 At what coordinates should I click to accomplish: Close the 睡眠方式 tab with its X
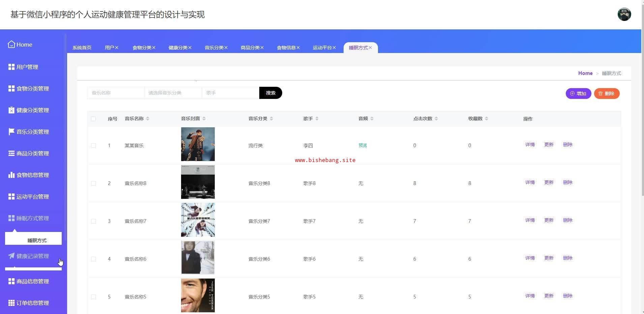tap(370, 48)
